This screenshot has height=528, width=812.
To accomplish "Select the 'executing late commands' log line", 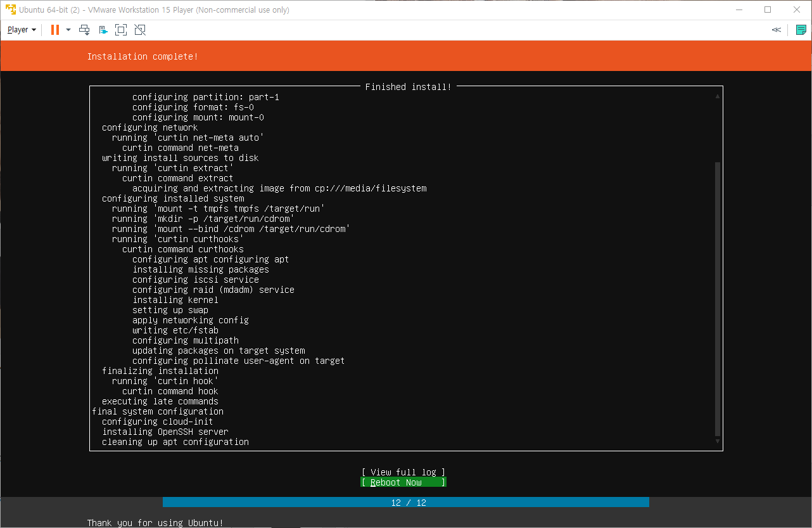I will [x=160, y=401].
